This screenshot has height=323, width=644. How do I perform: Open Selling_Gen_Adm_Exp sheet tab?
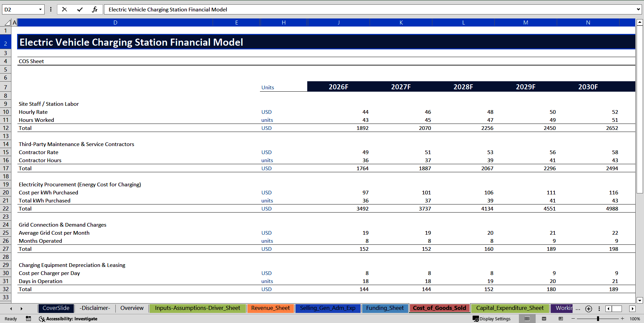point(328,308)
